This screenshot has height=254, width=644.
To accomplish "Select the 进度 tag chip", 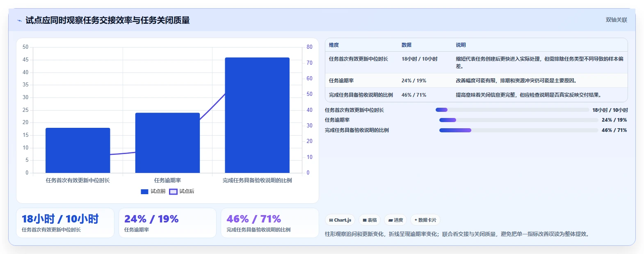I will tap(395, 220).
